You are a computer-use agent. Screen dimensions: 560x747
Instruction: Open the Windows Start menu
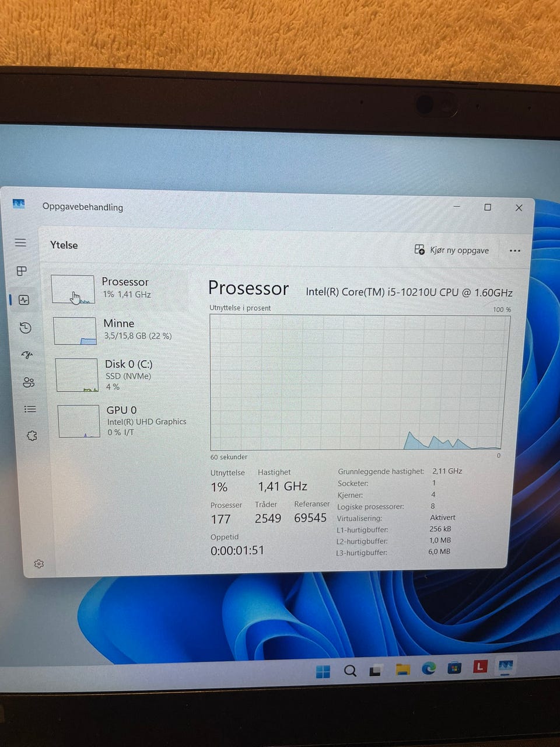coord(323,671)
